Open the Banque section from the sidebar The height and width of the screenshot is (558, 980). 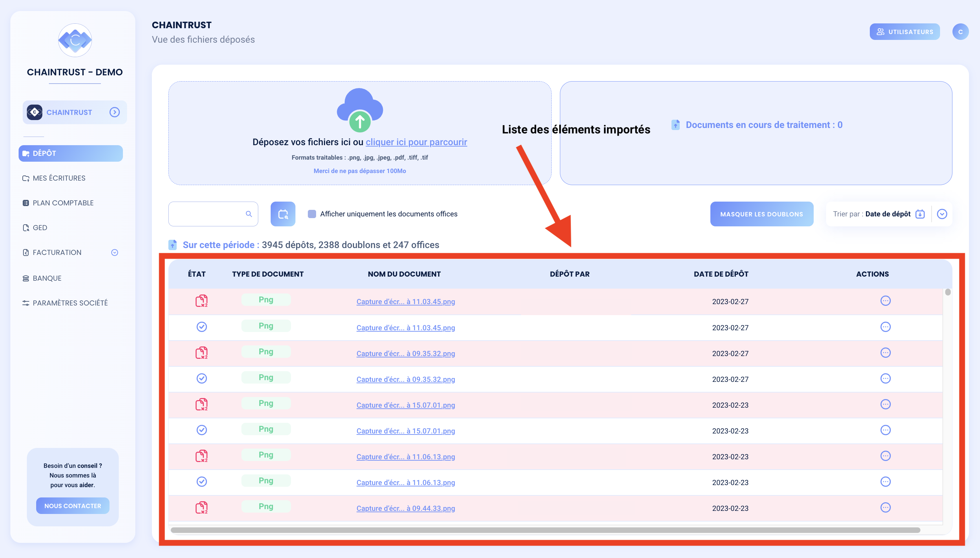coord(25,278)
